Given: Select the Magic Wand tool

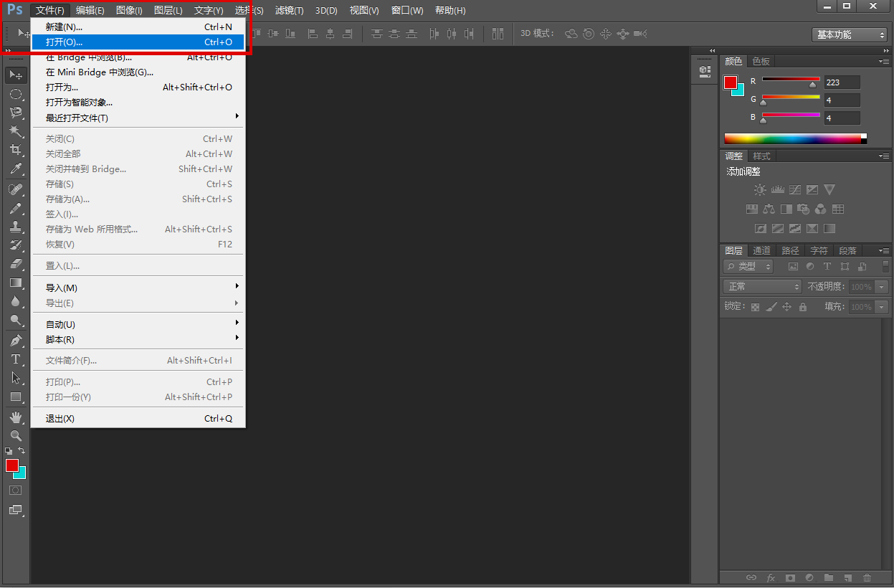Looking at the screenshot, I should (15, 131).
